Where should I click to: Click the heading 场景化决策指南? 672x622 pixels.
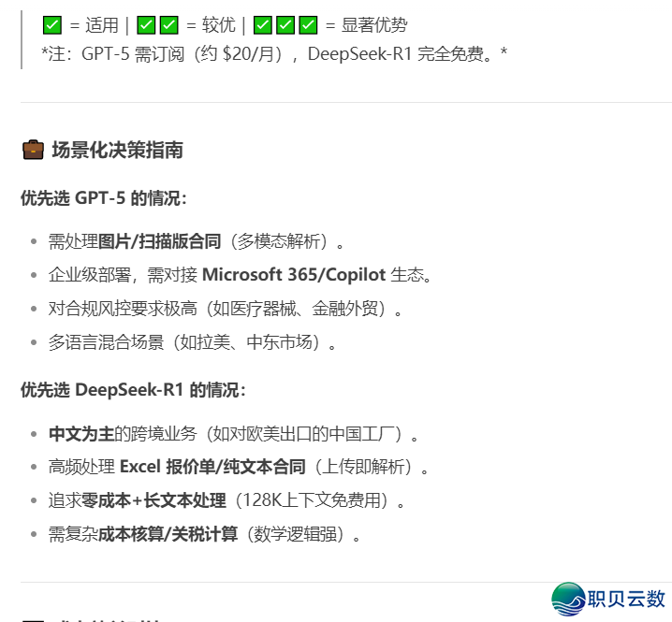[x=117, y=150]
